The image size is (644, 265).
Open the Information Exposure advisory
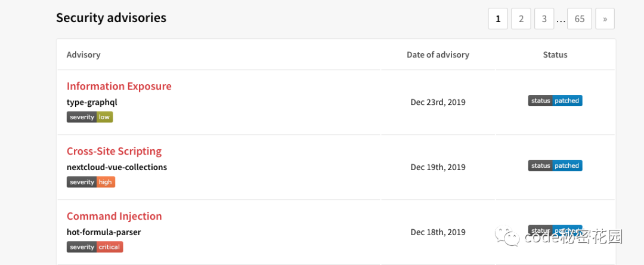click(119, 86)
